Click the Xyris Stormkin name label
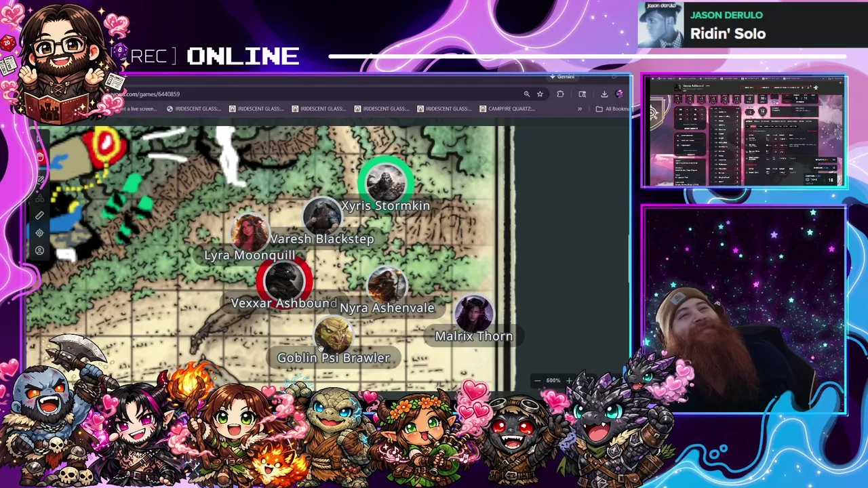This screenshot has width=868, height=488. pyautogui.click(x=386, y=205)
